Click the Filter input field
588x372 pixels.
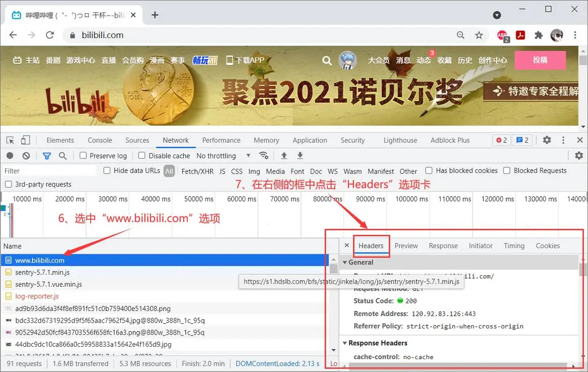pos(49,171)
